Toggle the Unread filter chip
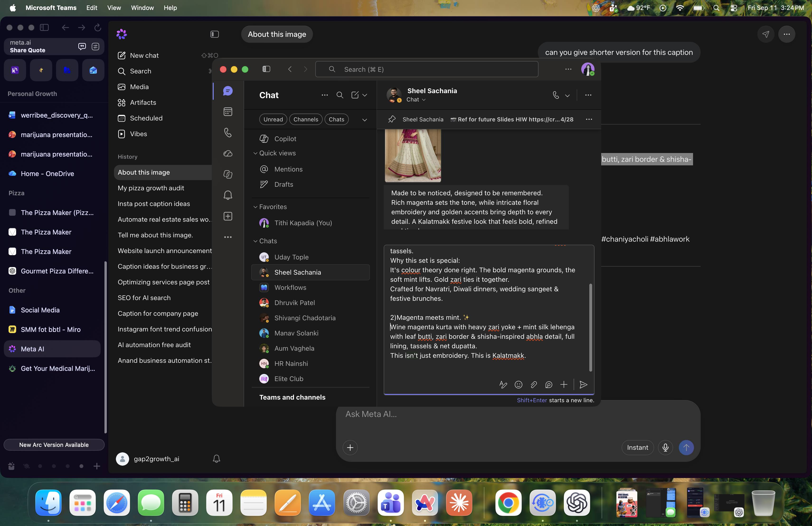The image size is (812, 526). [273, 120]
